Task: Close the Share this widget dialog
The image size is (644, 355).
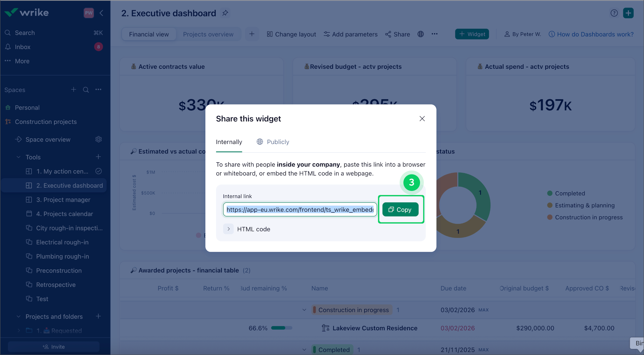Action: point(422,119)
